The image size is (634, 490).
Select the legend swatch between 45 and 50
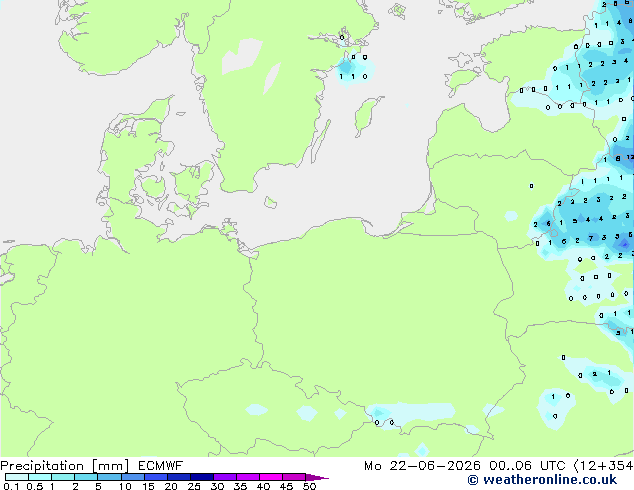pyautogui.click(x=294, y=477)
